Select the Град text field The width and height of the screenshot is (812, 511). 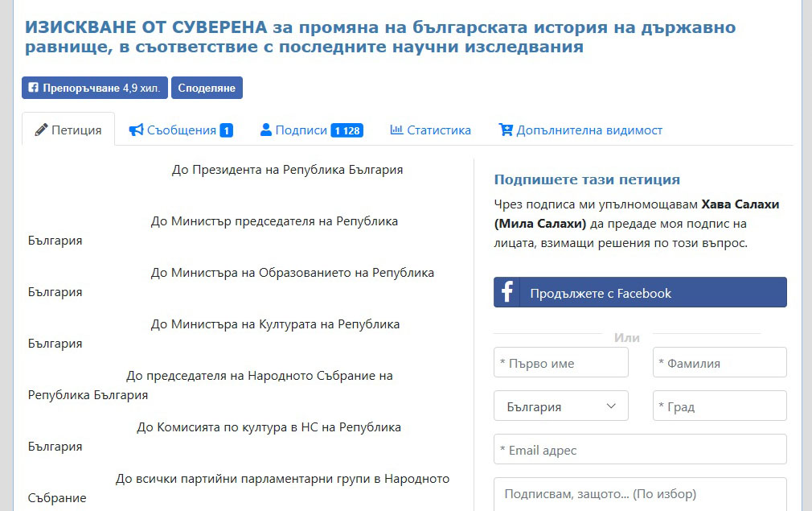719,406
